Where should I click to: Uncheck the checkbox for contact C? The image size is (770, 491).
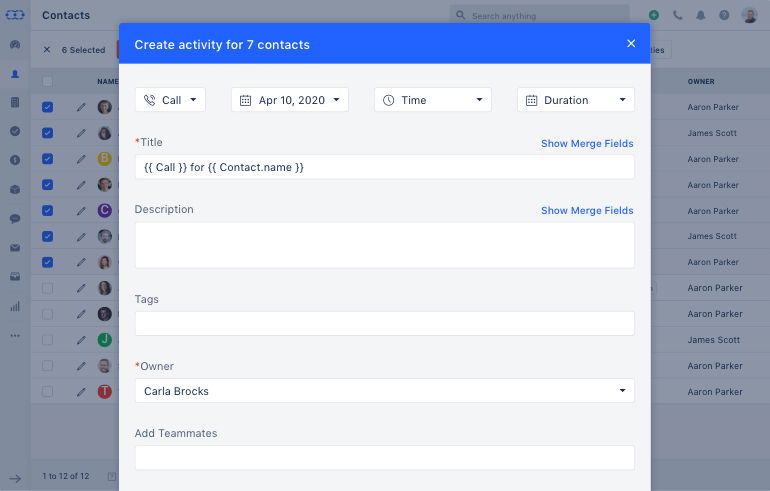48,210
